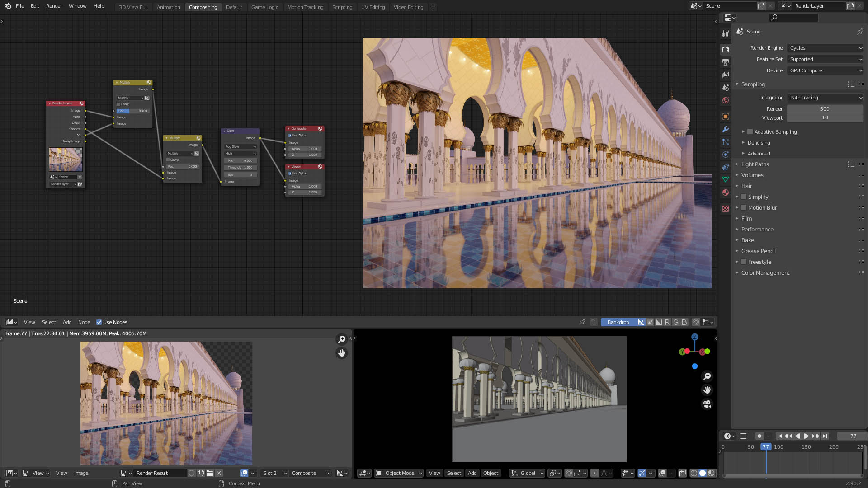Click the Render samples 500 field
Image resolution: width=868 pixels, height=488 pixels.
pyautogui.click(x=825, y=109)
